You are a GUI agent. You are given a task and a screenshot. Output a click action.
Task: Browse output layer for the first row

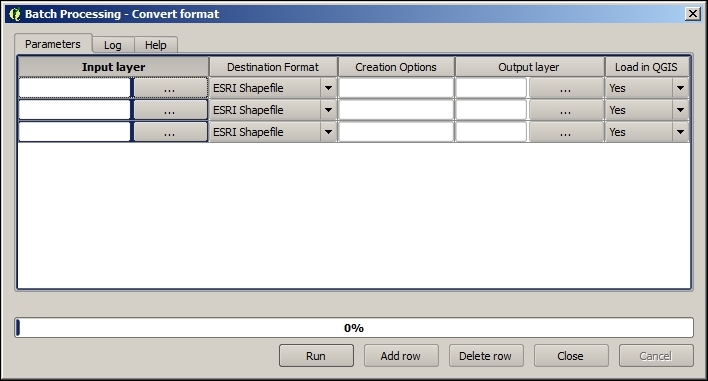pos(566,88)
